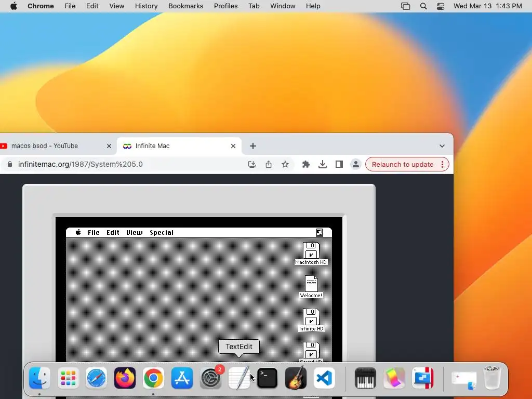Viewport: 532px width, 399px height.
Task: Open a new Chrome tab
Action: coord(253,146)
